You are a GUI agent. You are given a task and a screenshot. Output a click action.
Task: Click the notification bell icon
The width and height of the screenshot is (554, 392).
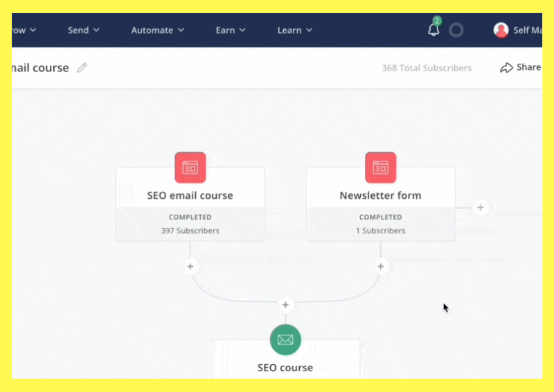pos(434,30)
